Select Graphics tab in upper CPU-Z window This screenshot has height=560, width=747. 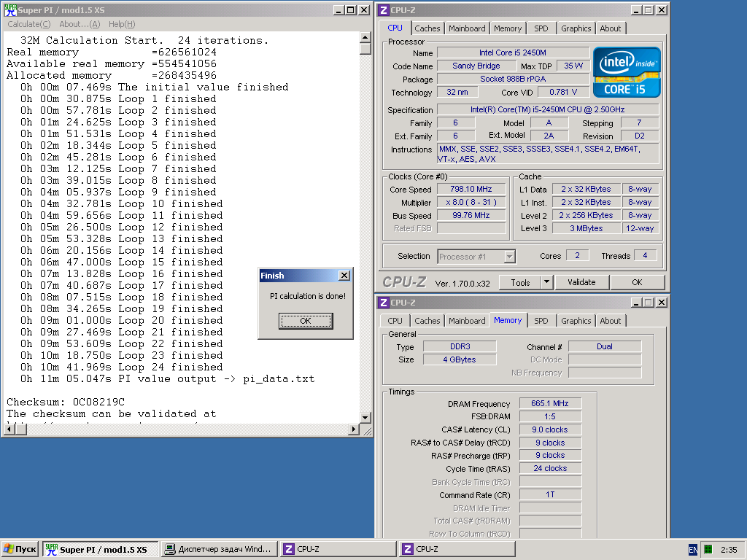(x=576, y=28)
